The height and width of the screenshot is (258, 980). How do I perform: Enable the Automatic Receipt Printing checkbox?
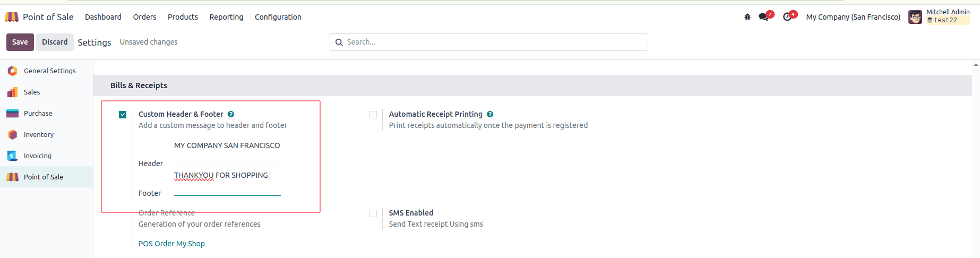pos(373,115)
